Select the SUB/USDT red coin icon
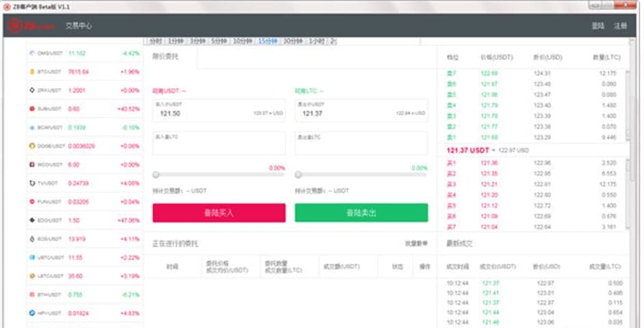The image size is (644, 328). click(31, 109)
